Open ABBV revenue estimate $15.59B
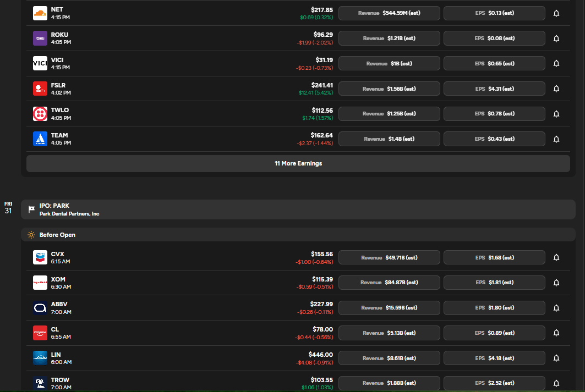585x392 pixels. pos(389,308)
